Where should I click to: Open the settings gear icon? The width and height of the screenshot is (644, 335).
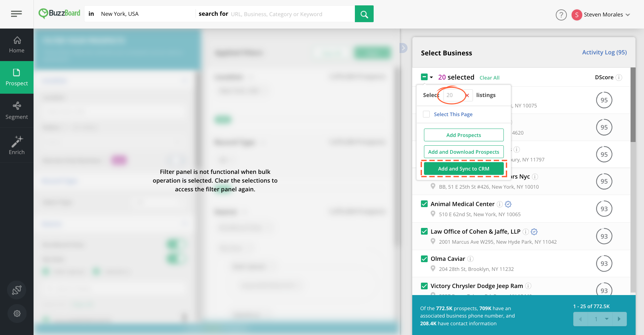tap(17, 314)
